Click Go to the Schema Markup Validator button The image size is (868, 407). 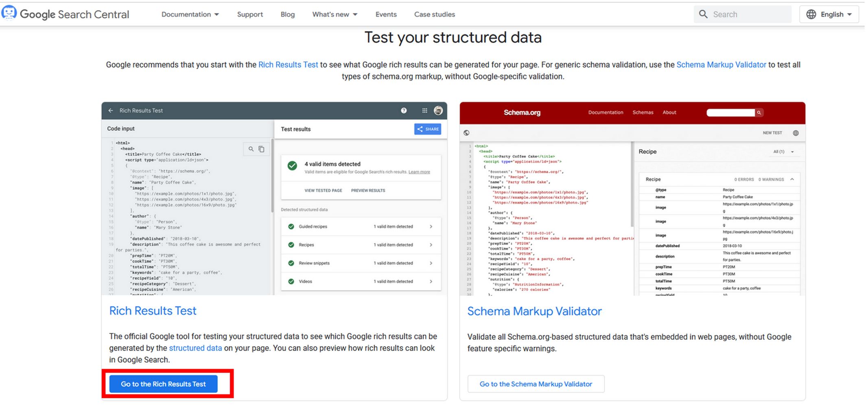tap(536, 384)
